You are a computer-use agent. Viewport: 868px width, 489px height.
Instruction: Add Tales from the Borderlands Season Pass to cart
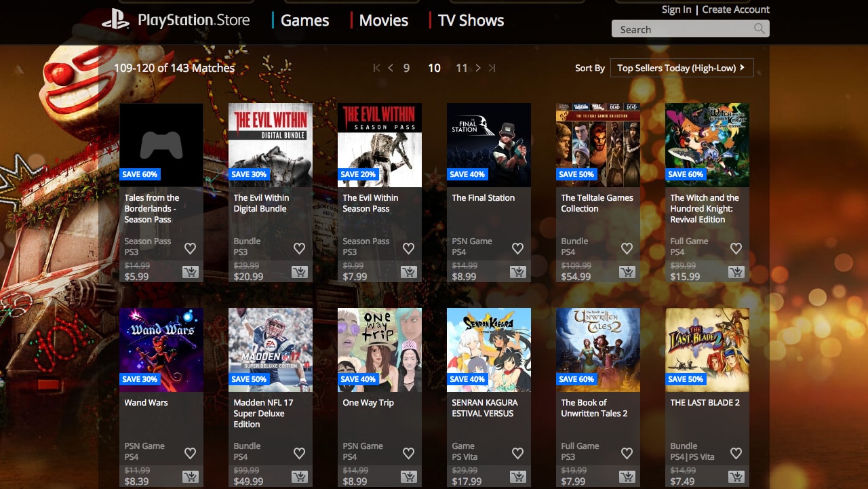[190, 272]
